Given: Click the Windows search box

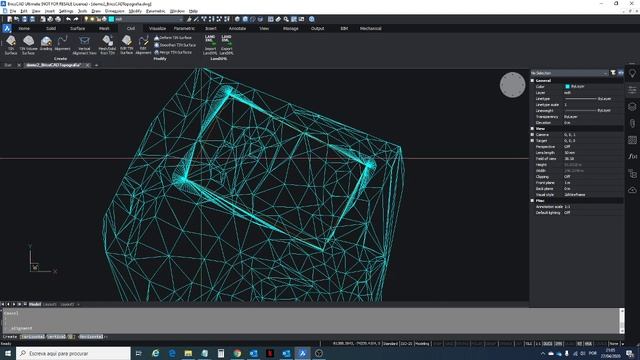Looking at the screenshot, I should [x=73, y=353].
